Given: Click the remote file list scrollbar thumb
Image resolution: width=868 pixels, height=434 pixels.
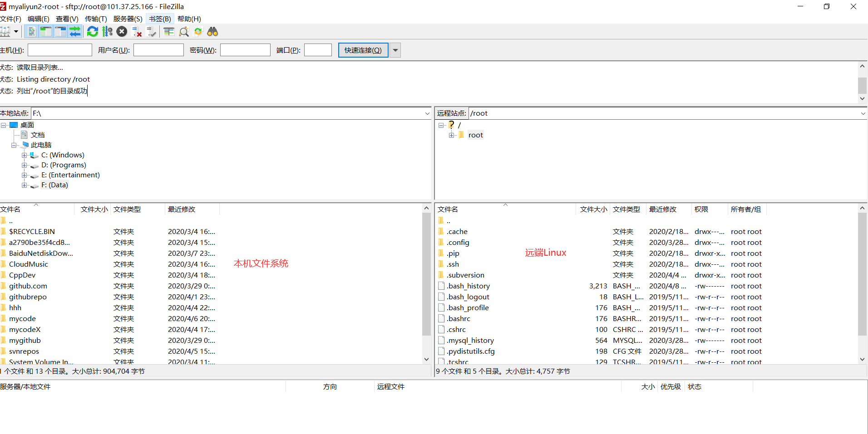Looking at the screenshot, I should [x=862, y=274].
